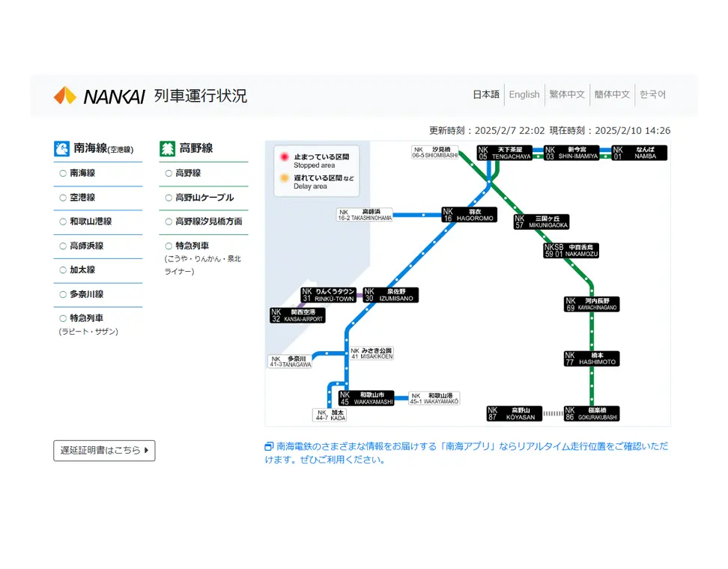
Task: Click the Nankai orange logo icon
Action: tap(65, 95)
